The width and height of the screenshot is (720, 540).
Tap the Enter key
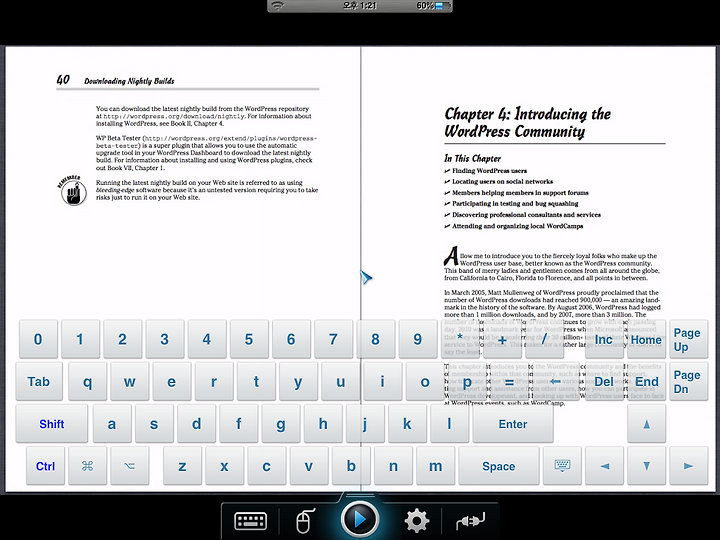click(512, 424)
